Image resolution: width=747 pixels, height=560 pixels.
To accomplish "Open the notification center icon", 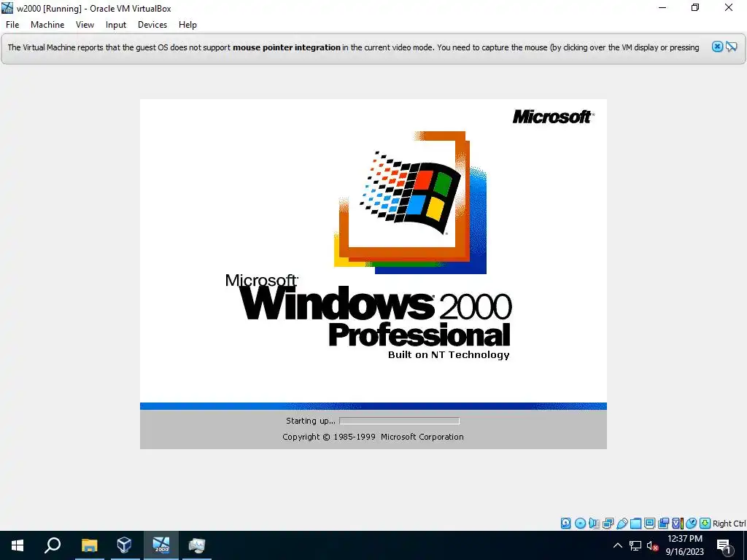I will [x=724, y=546].
